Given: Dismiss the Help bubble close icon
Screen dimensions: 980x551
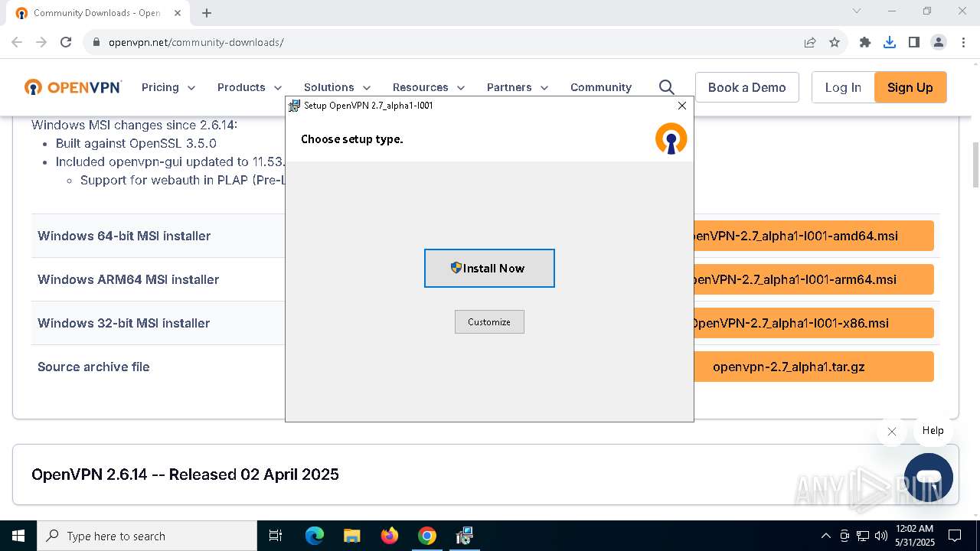Looking at the screenshot, I should coord(892,432).
